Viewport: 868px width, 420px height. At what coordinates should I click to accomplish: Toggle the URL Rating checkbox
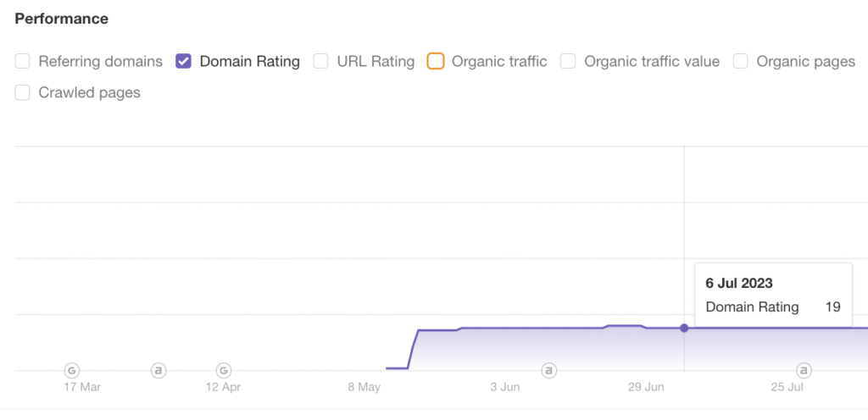tap(320, 61)
